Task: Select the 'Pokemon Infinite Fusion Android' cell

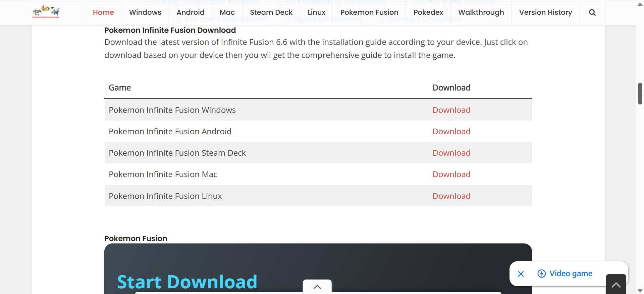Action: click(x=266, y=131)
